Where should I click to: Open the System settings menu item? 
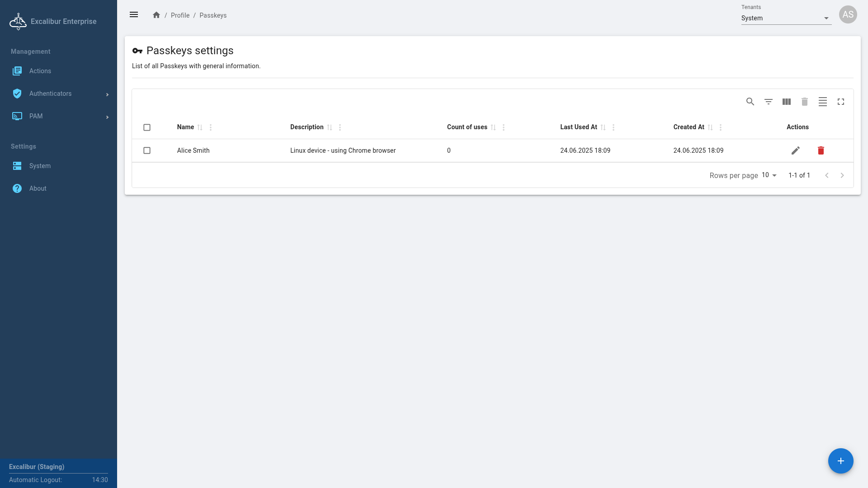coord(40,166)
